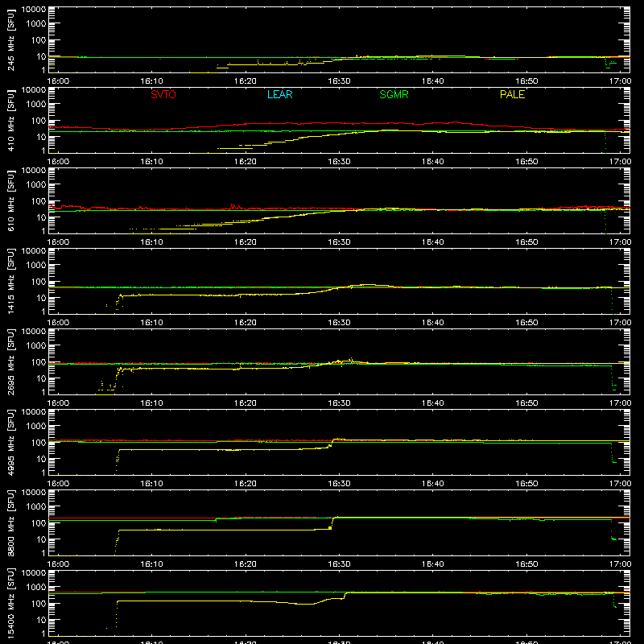
Task: Select the 15400 MHz [SFU] axis title
Action: pyautogui.click(x=11, y=603)
